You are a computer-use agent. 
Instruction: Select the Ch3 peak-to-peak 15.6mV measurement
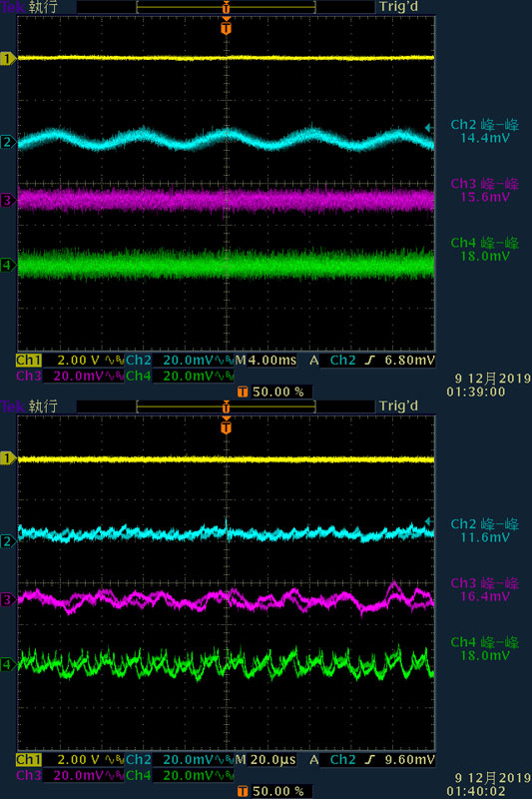click(x=485, y=190)
